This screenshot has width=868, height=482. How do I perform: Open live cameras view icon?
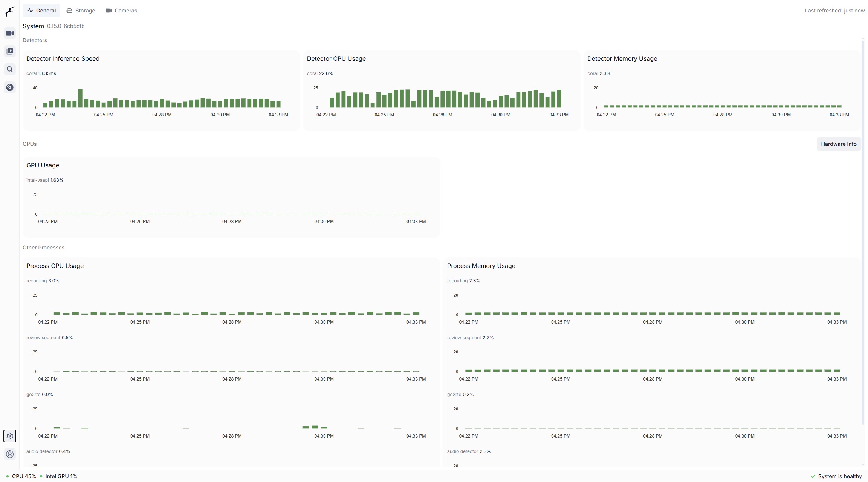coord(10,33)
